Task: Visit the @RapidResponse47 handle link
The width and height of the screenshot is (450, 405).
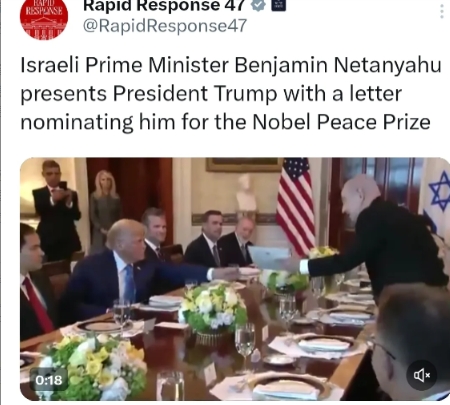Action: (165, 26)
